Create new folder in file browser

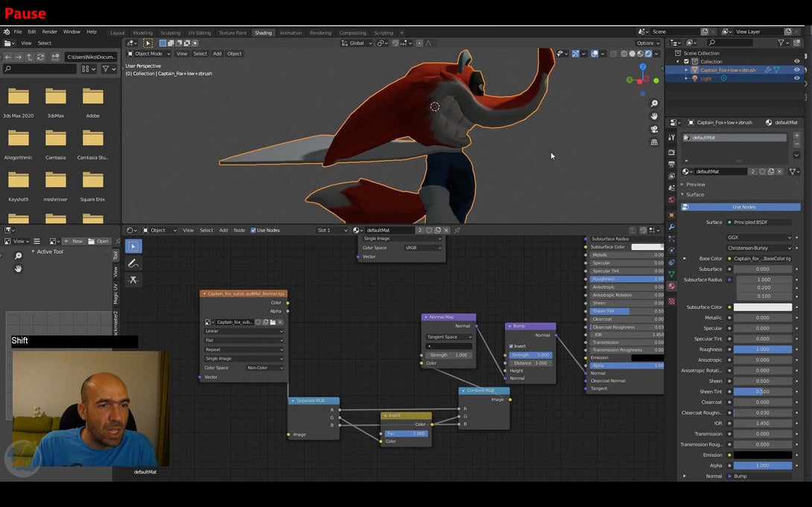point(55,57)
